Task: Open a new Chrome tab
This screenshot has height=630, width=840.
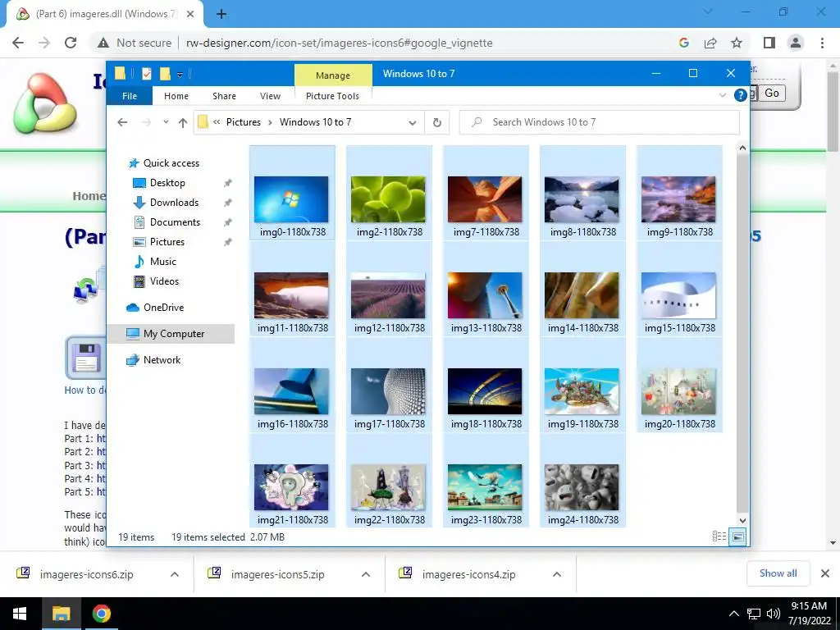Action: coord(221,14)
